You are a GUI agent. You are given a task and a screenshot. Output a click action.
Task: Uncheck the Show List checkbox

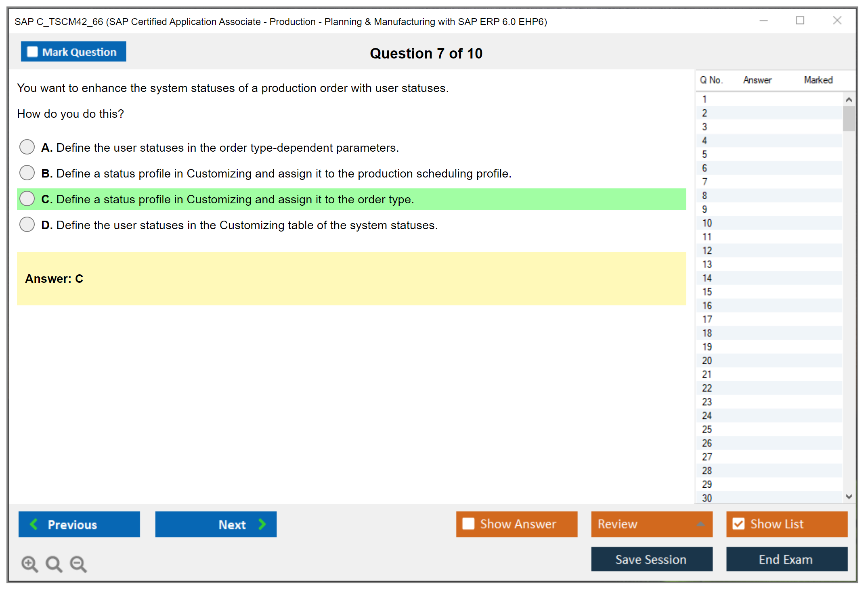click(738, 524)
